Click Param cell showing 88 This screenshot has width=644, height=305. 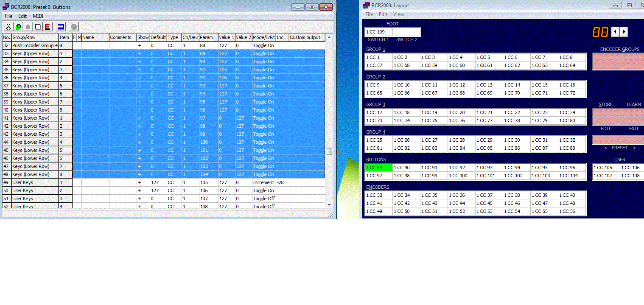coord(208,45)
